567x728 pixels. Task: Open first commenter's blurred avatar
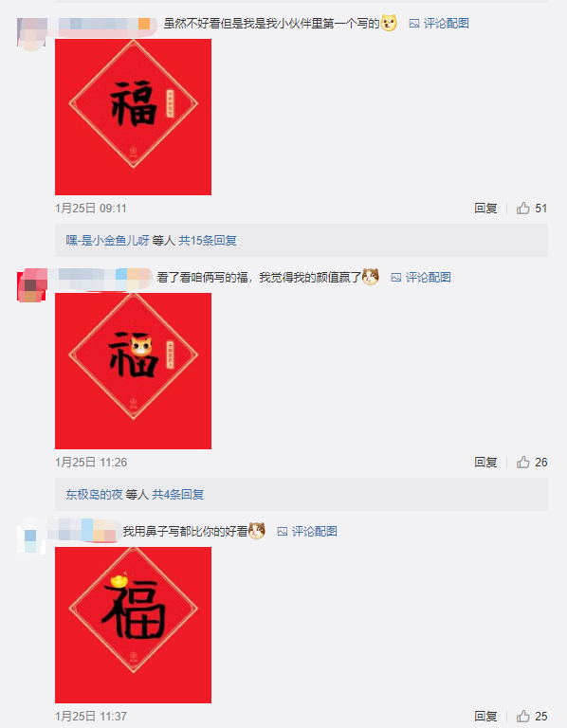[32, 32]
